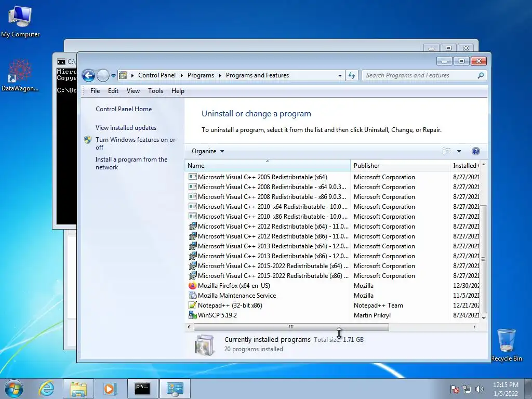Select Mozilla Maintenance Service icon
Viewport: 532px width, 399px height.
point(192,295)
